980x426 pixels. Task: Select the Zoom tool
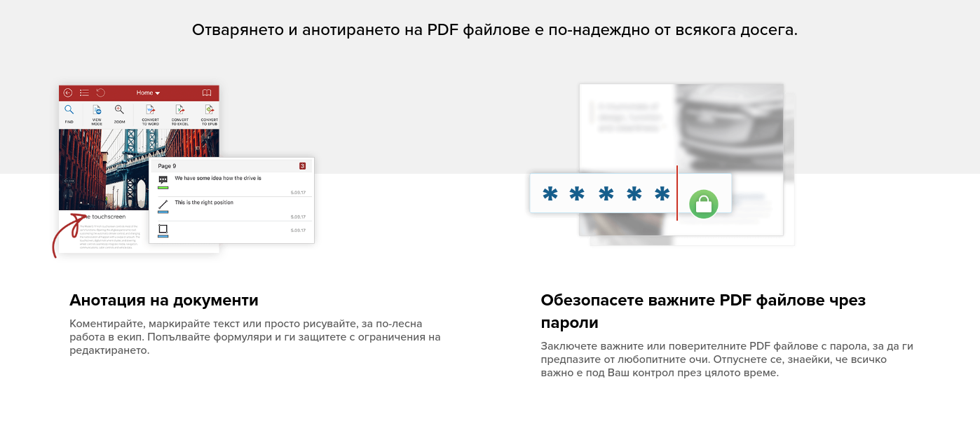click(x=119, y=114)
